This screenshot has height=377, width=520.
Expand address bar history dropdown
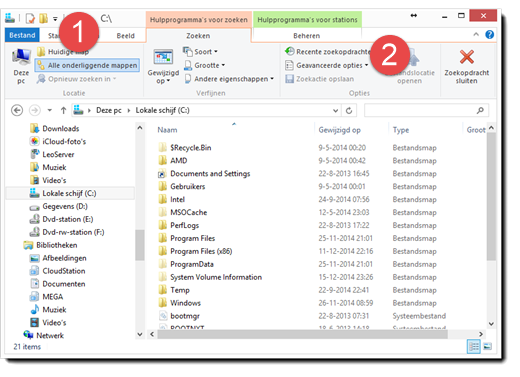pyautogui.click(x=336, y=111)
